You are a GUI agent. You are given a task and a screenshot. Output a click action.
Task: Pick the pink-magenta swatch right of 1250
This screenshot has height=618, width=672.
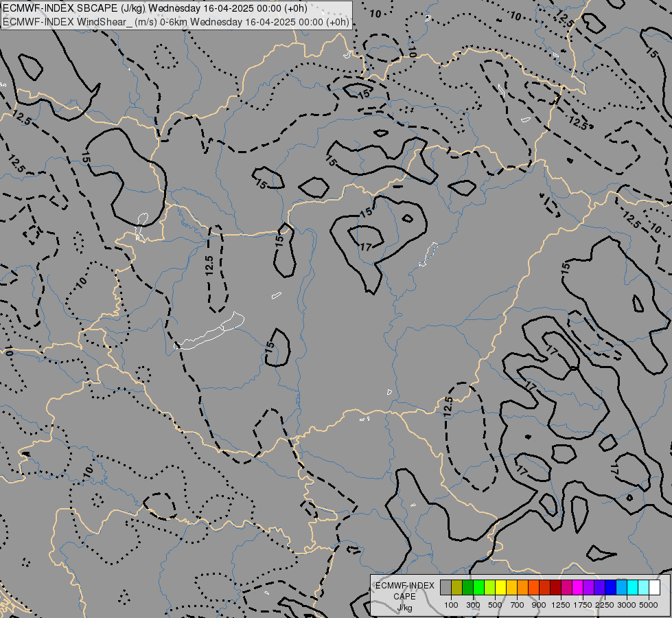tap(566, 587)
